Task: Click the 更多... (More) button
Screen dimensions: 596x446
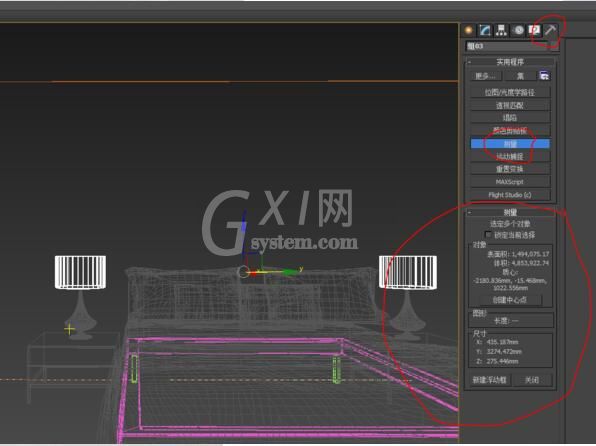Action: [x=485, y=76]
